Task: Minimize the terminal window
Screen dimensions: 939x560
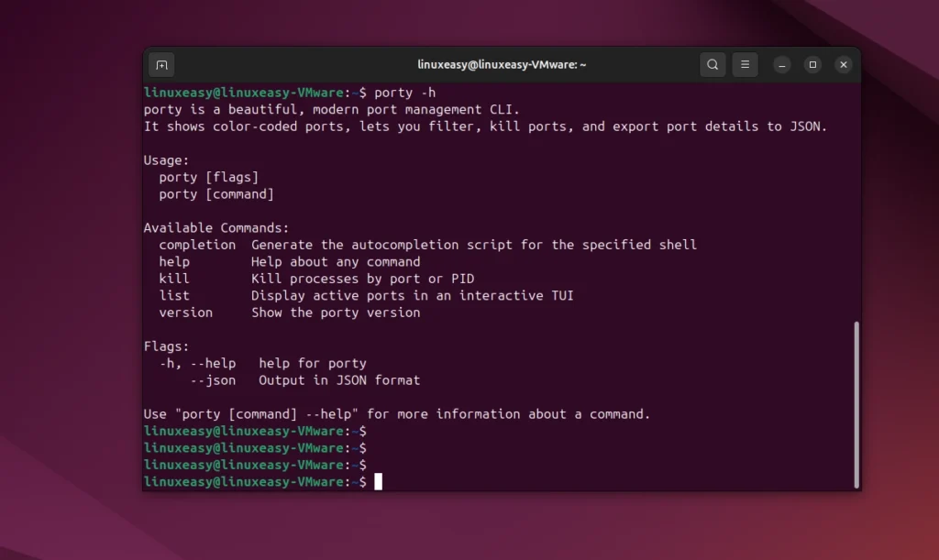Action: 781,65
